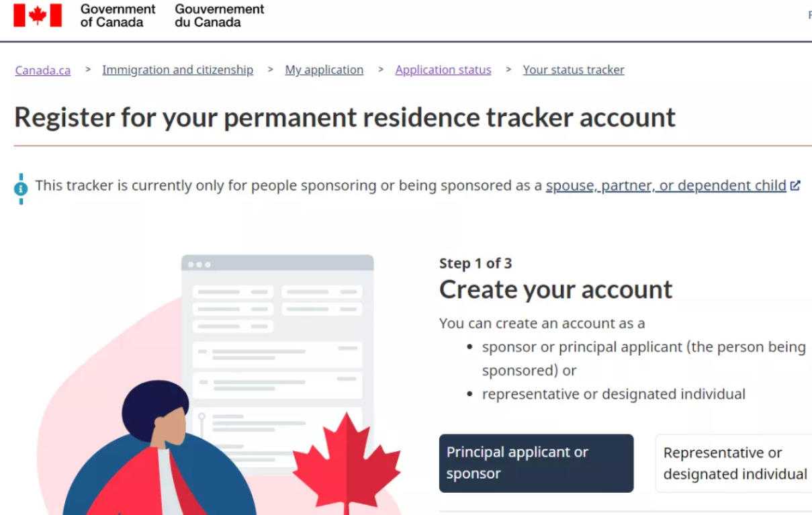The image size is (812, 515).
Task: Follow the spouse, partner, or dependent child link
Action: 666,185
